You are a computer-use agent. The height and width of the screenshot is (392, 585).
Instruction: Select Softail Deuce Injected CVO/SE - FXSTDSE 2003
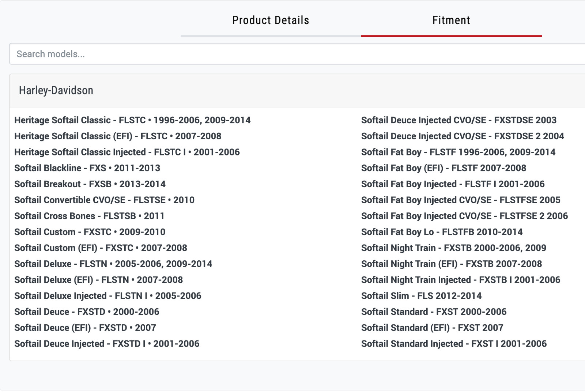pos(459,120)
